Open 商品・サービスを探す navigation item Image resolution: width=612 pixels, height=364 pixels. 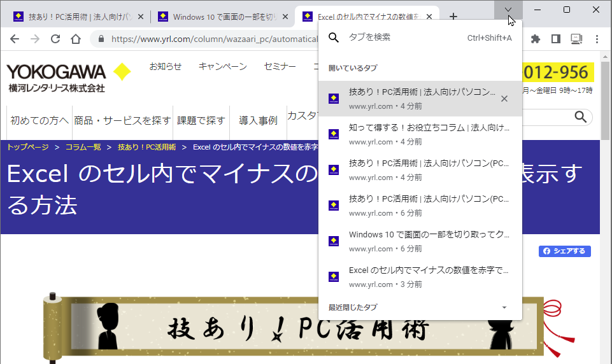point(122,120)
